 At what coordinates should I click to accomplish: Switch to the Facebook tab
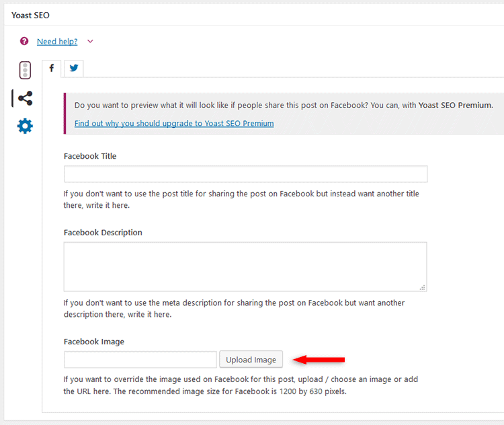coord(52,68)
